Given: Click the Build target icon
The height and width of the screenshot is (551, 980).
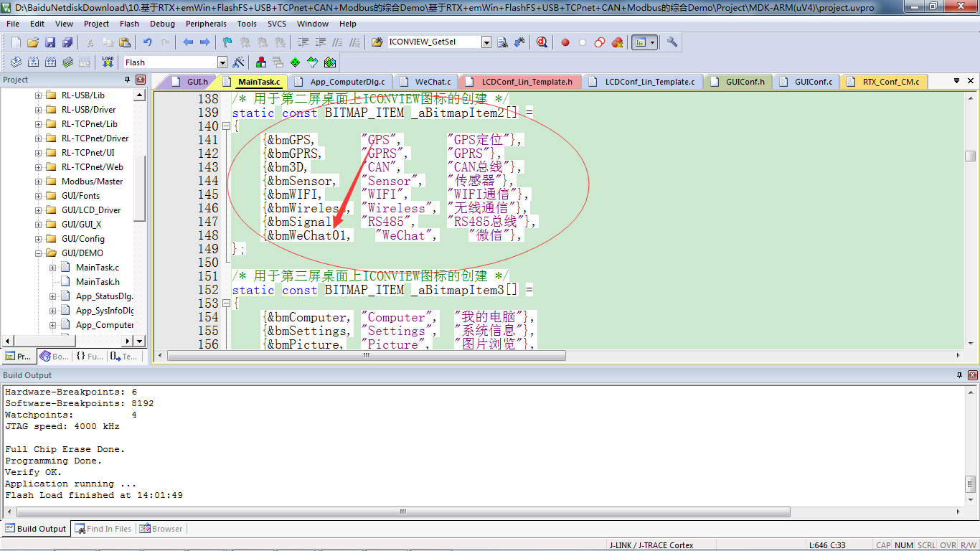Looking at the screenshot, I should coord(33,62).
